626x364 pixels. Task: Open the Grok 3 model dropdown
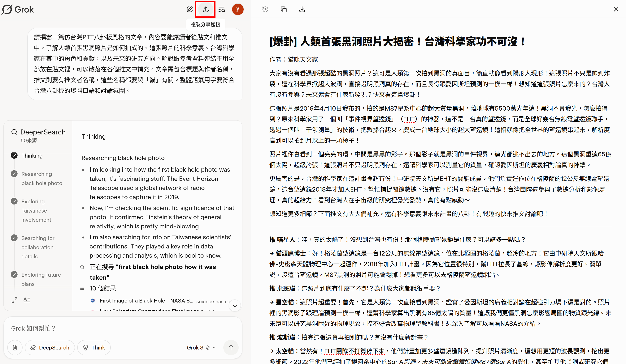pyautogui.click(x=201, y=347)
